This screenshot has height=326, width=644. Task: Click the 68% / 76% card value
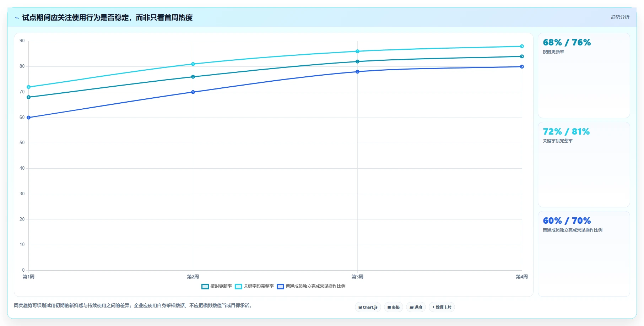(x=567, y=43)
